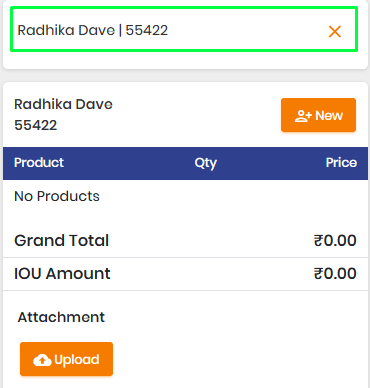Select the Price column header
The width and height of the screenshot is (370, 388).
[x=341, y=163]
